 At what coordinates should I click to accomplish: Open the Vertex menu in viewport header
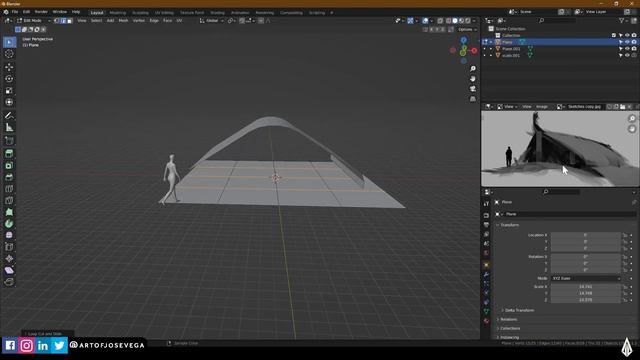click(139, 20)
